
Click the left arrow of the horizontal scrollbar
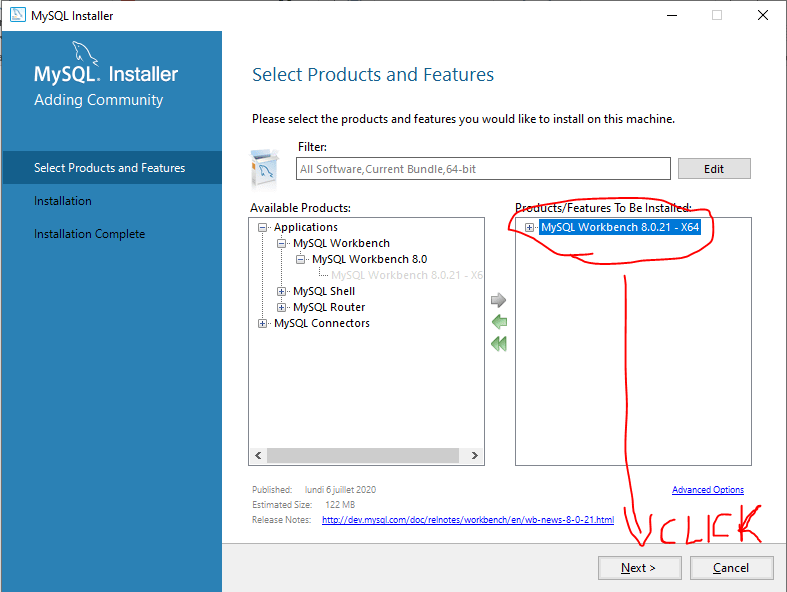(x=258, y=455)
